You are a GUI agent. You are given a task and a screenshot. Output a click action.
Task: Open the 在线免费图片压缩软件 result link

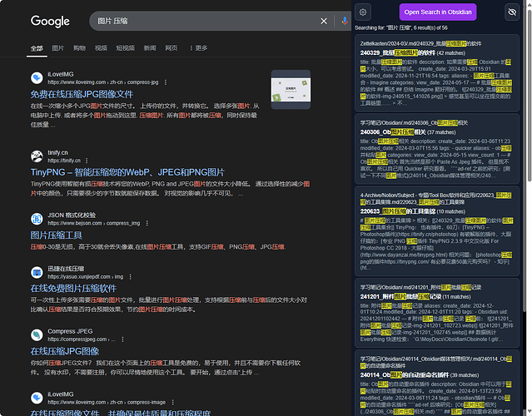click(73, 289)
